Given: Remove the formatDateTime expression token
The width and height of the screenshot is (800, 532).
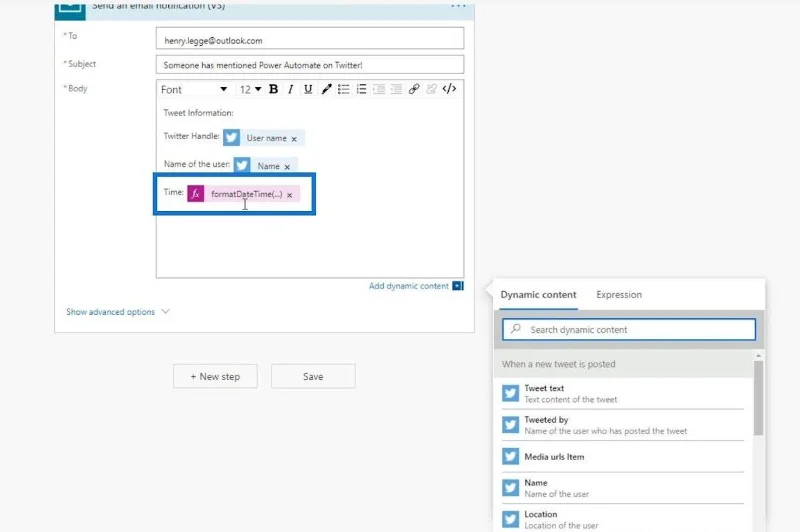Looking at the screenshot, I should 289,195.
